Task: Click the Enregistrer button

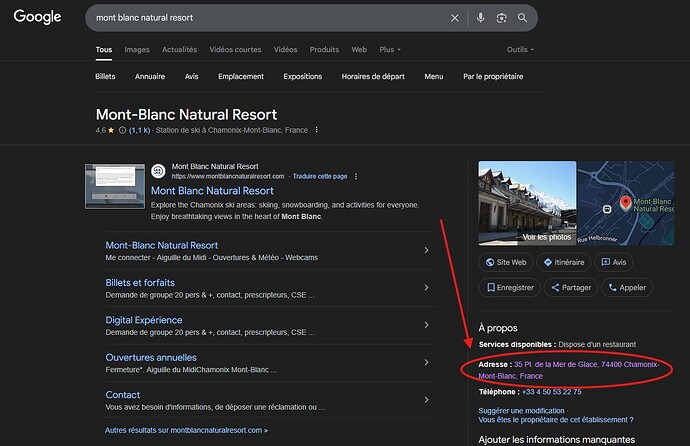Action: click(x=509, y=288)
